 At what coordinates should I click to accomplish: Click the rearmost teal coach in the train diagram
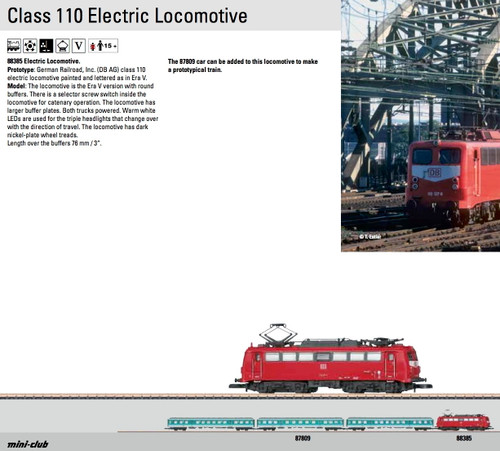211,423
